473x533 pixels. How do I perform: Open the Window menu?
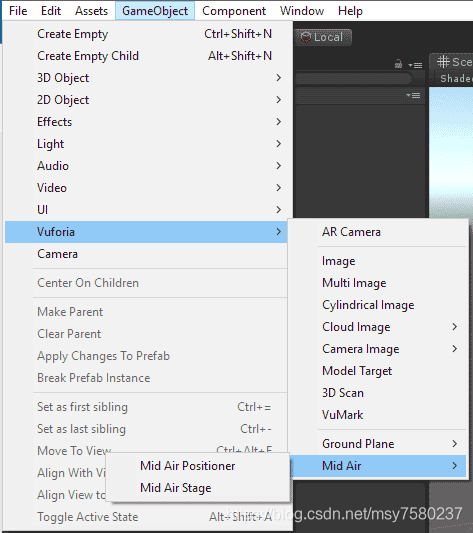302,11
